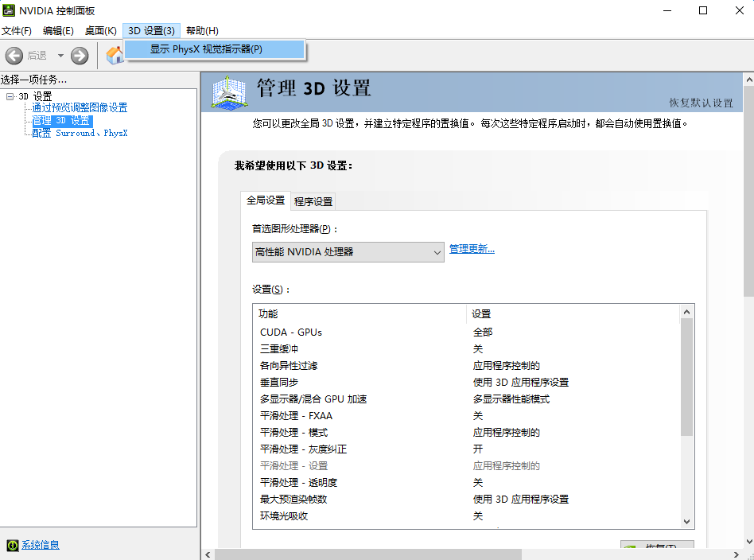Close the 3D 设置(3) menu

(x=151, y=31)
